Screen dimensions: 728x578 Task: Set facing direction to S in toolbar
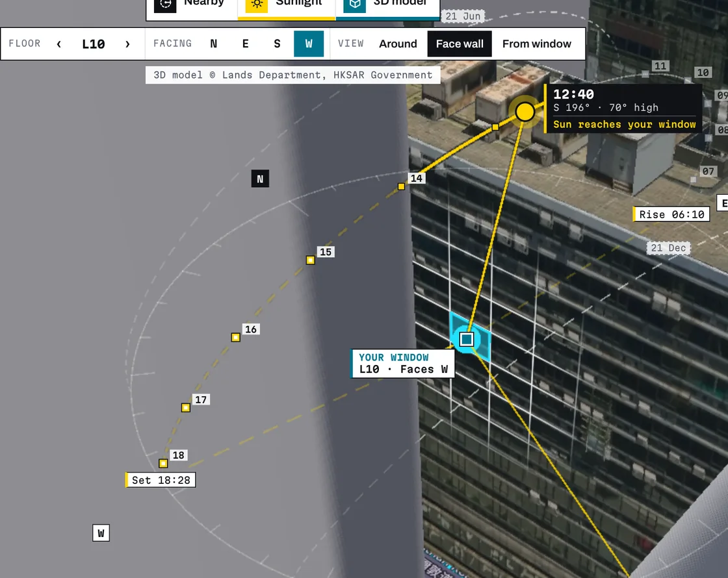pyautogui.click(x=277, y=44)
